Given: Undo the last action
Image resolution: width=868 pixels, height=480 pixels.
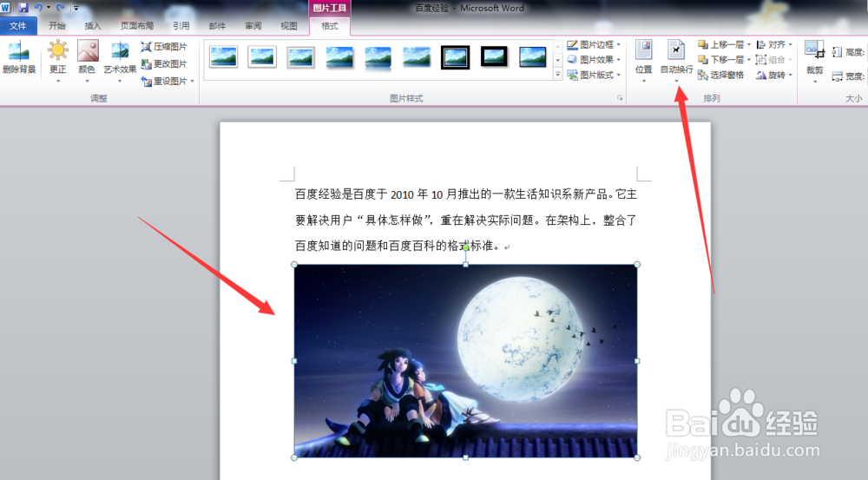Looking at the screenshot, I should point(38,8).
